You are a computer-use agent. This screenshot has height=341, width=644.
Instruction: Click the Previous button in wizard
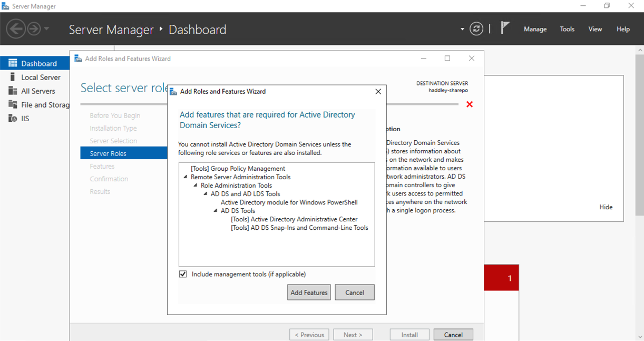point(309,335)
